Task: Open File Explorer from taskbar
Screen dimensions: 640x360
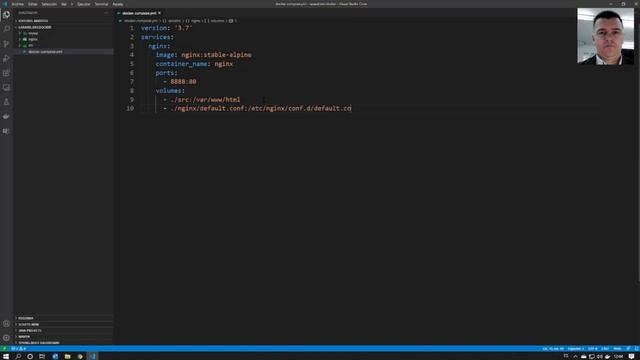Action: pos(68,356)
